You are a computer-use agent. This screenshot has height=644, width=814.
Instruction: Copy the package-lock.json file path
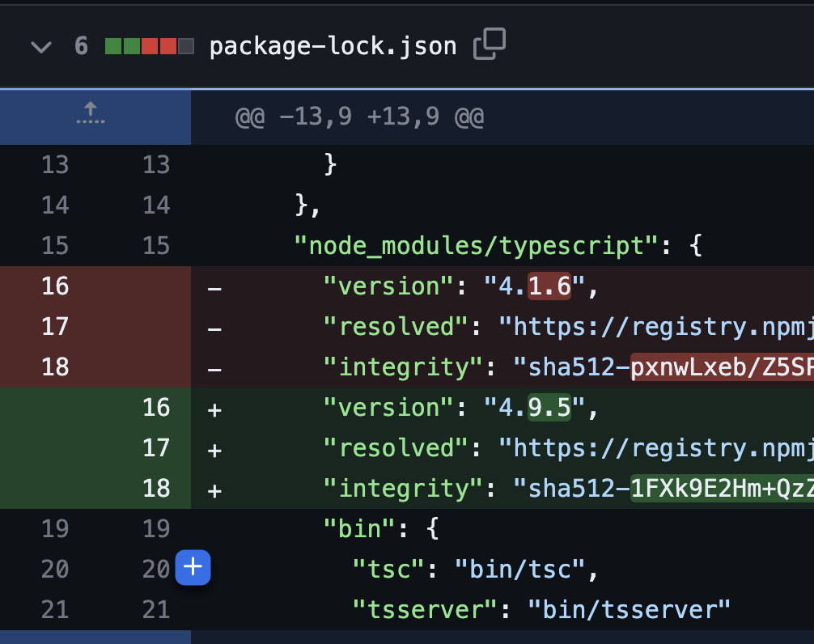point(490,44)
